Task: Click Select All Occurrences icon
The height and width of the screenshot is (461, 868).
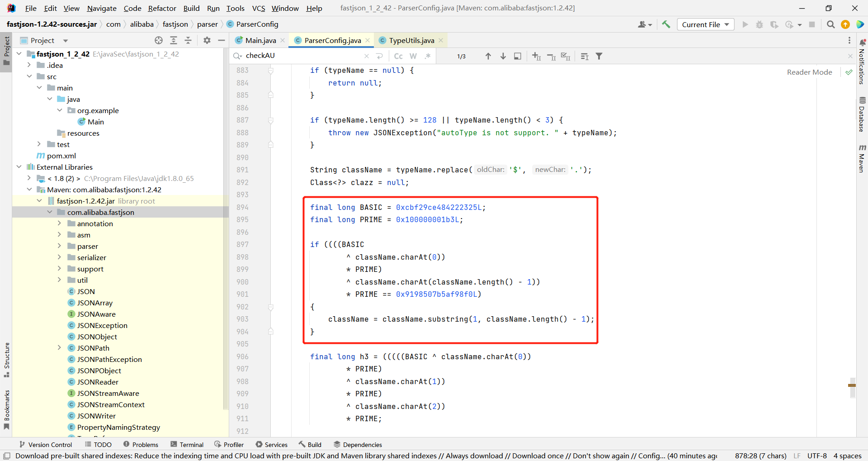Action: (x=566, y=56)
